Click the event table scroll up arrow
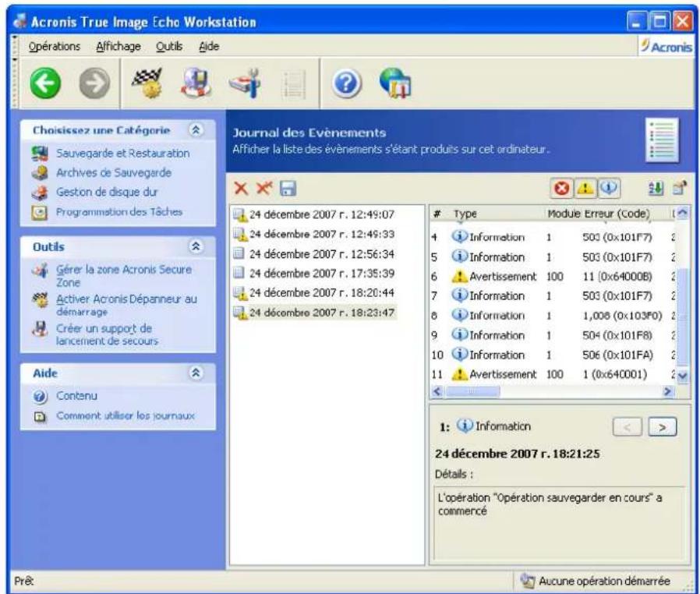700x594 pixels. pos(682,214)
